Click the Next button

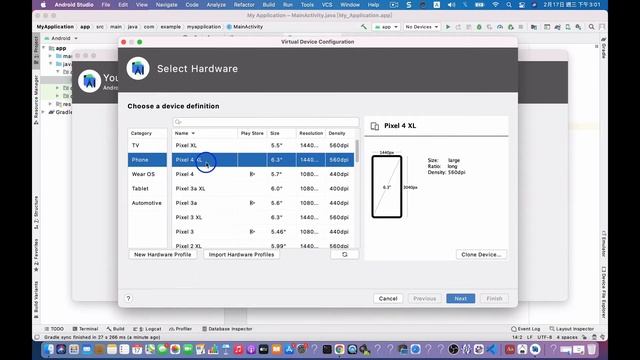460,298
